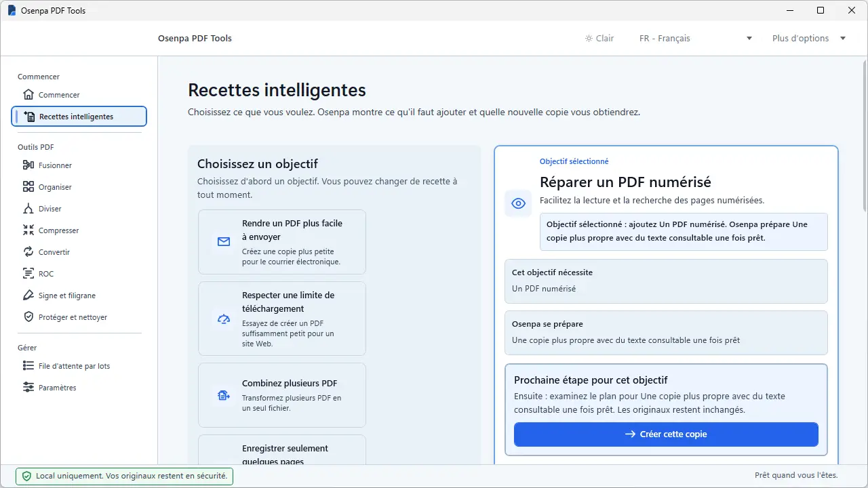Go to the Organiser tool
The image size is (868, 488).
point(79,187)
